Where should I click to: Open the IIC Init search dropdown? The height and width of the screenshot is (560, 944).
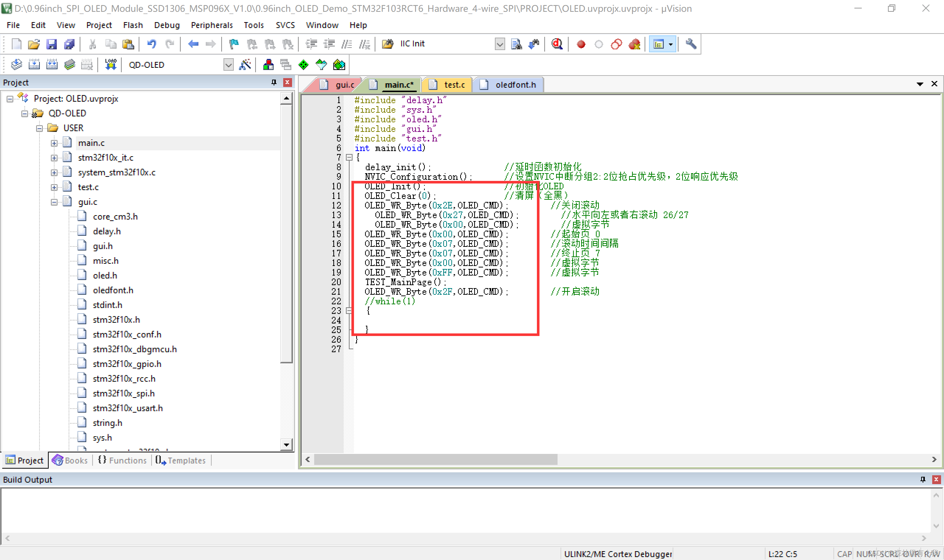coord(500,44)
